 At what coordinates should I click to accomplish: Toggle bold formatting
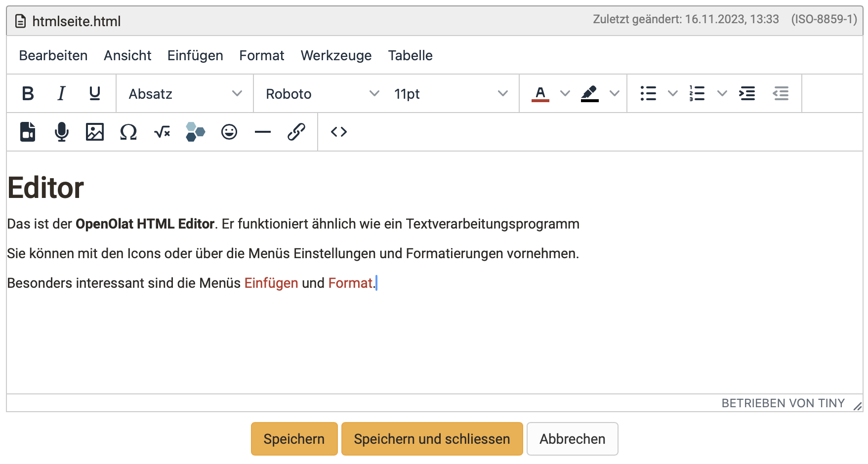coord(28,93)
